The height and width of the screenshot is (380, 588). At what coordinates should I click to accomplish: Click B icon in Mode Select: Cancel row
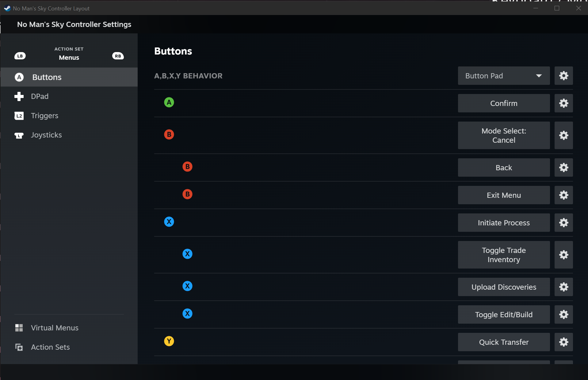[169, 134]
